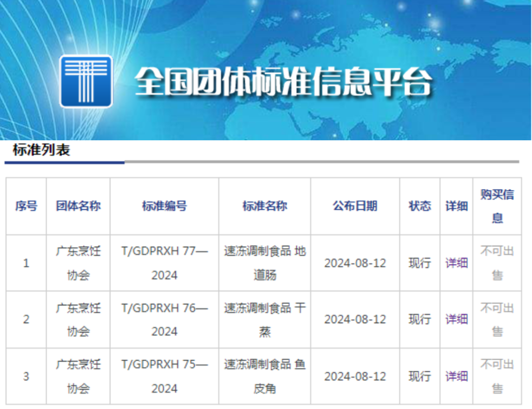The height and width of the screenshot is (409, 532).
Task: Click the blue platform logo icon
Action: 86,81
